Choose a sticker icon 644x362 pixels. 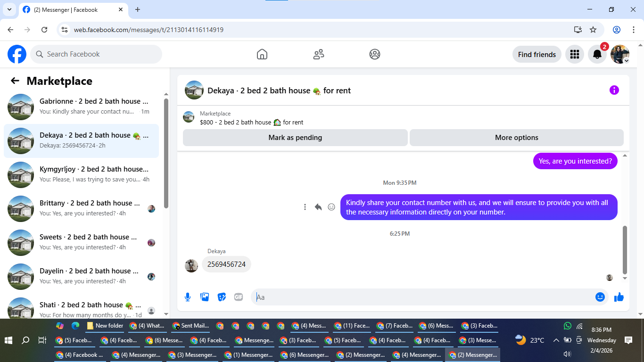[222, 297]
